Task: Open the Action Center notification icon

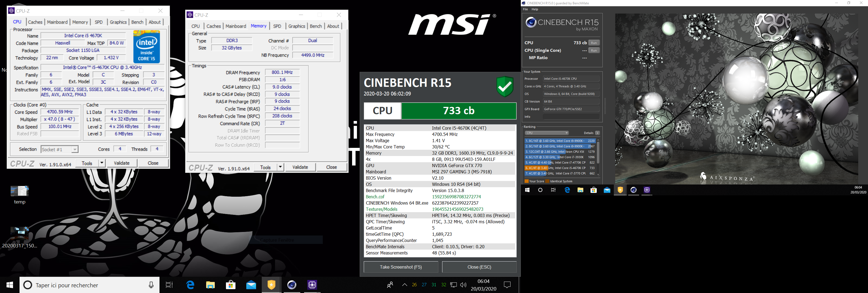Action: coord(507,285)
